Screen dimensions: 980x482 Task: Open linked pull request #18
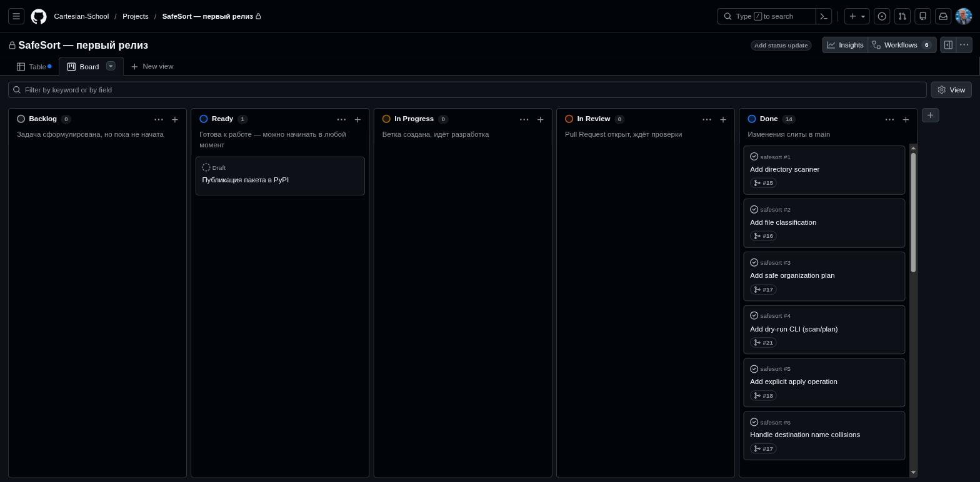763,396
